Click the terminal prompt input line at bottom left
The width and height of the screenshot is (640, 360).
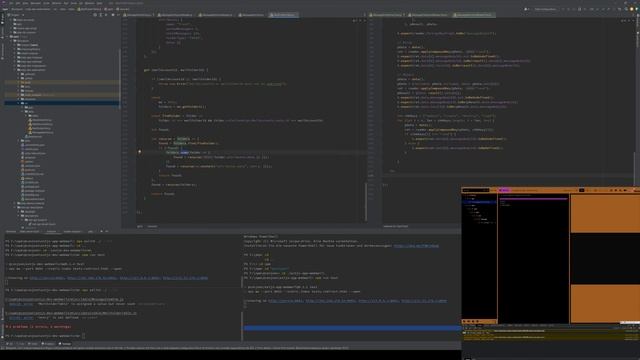tap(46, 336)
